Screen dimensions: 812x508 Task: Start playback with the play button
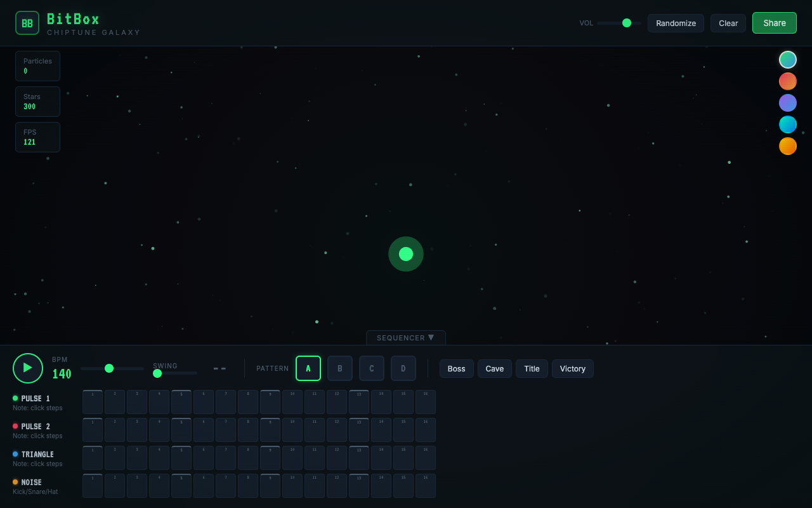(x=28, y=368)
